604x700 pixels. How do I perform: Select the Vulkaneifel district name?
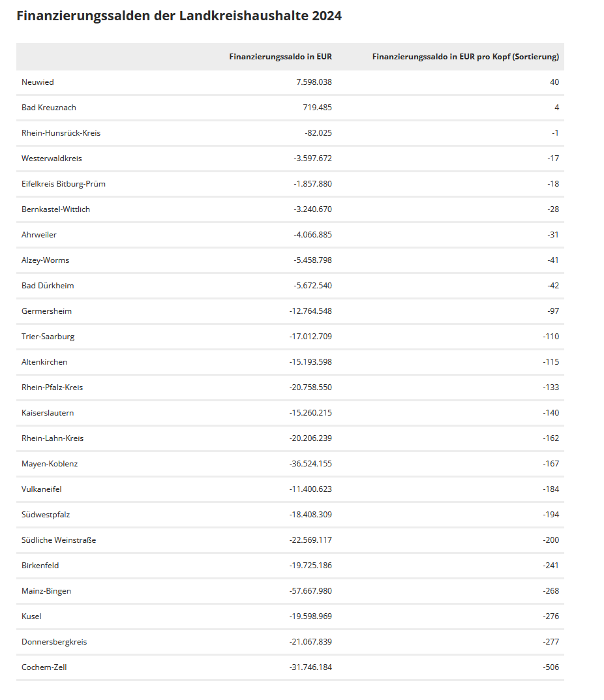pos(42,489)
